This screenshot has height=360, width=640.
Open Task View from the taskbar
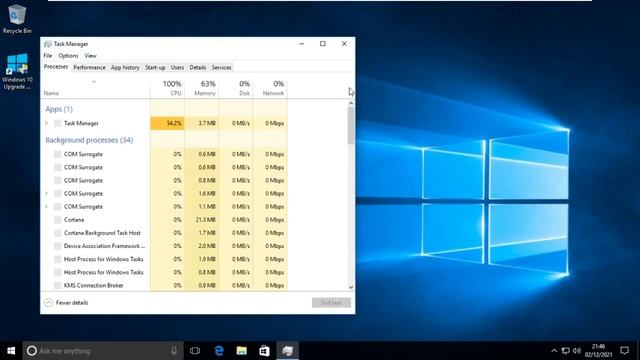tap(195, 351)
